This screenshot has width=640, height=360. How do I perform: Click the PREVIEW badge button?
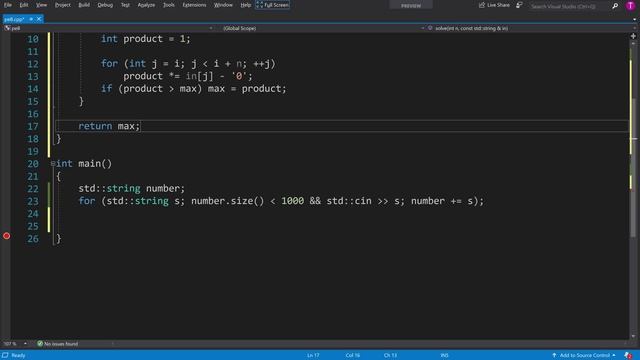pos(411,5)
